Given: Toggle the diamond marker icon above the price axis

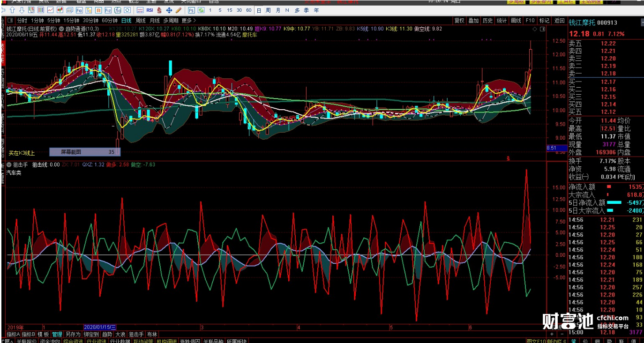Looking at the screenshot, I should pos(535,29).
